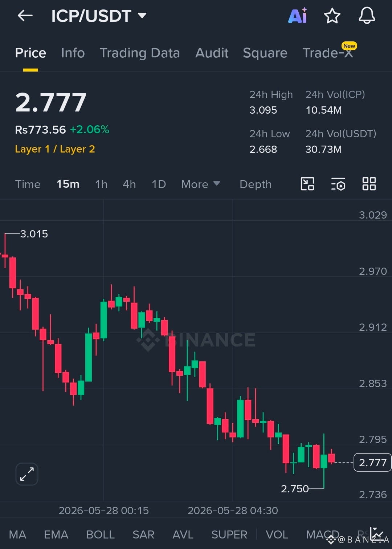392x549 pixels.
Task: Open the AI assistant icon
Action: point(298,16)
